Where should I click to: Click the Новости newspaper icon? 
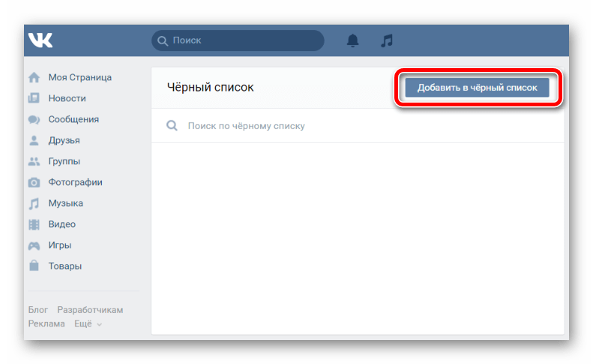pyautogui.click(x=34, y=98)
